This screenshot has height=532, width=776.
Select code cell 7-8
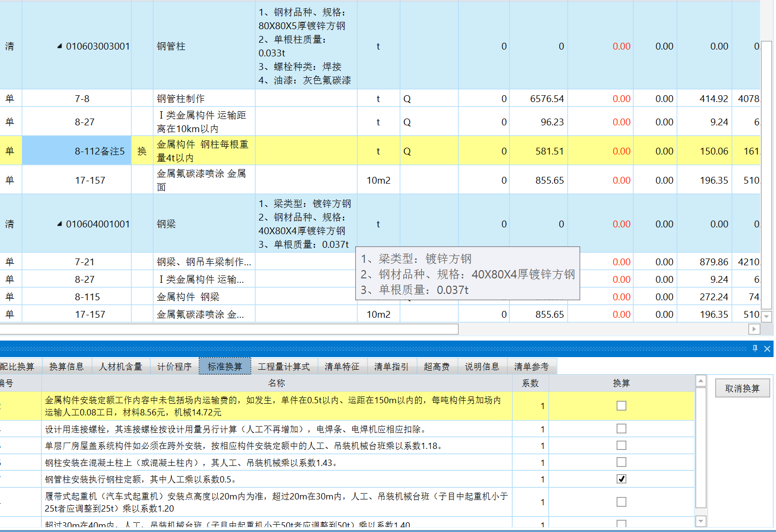tap(77, 99)
